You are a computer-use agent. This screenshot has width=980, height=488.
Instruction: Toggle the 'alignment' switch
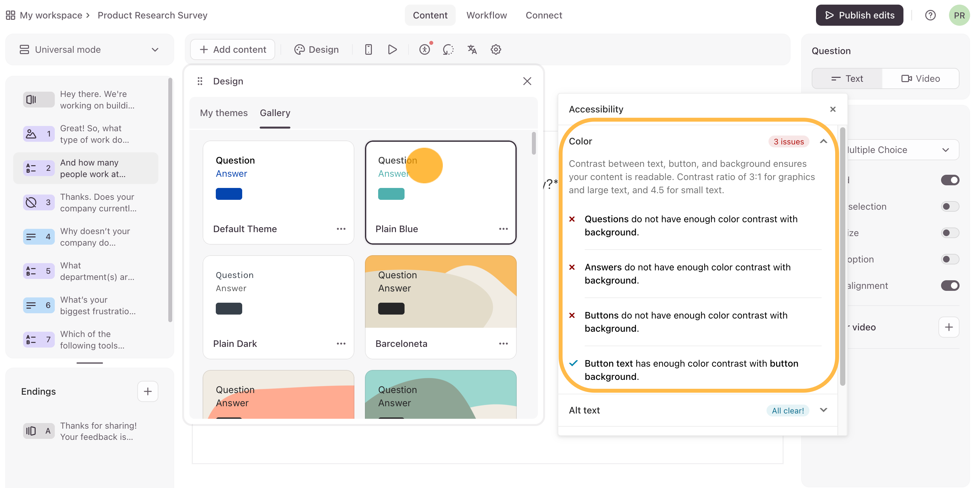pyautogui.click(x=950, y=286)
